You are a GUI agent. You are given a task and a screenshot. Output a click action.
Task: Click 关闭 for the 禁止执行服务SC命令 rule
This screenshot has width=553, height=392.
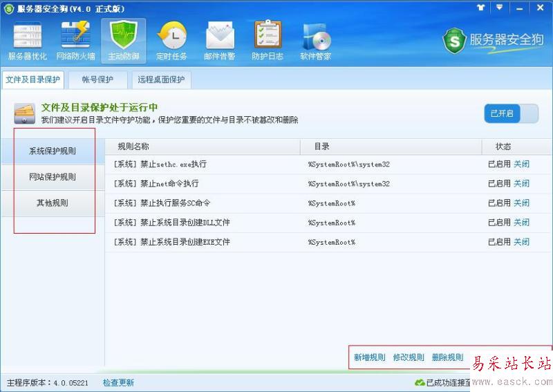(x=521, y=203)
